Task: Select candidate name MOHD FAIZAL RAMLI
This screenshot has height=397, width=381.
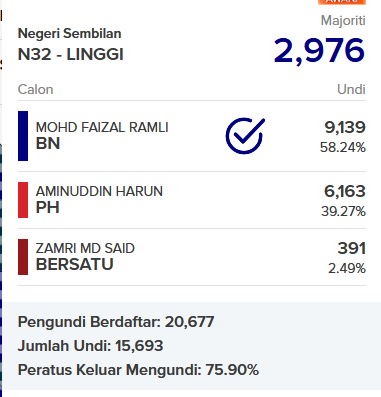Action: [102, 127]
